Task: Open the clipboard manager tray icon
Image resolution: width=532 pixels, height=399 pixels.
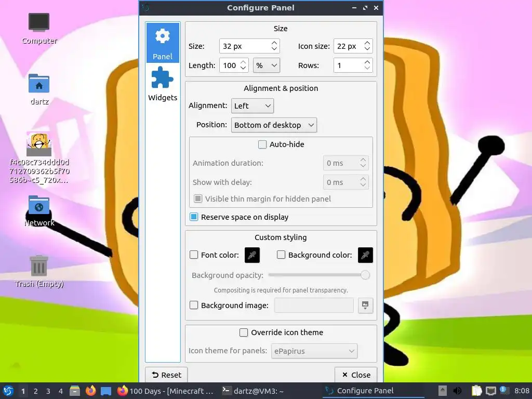Action: 477,391
